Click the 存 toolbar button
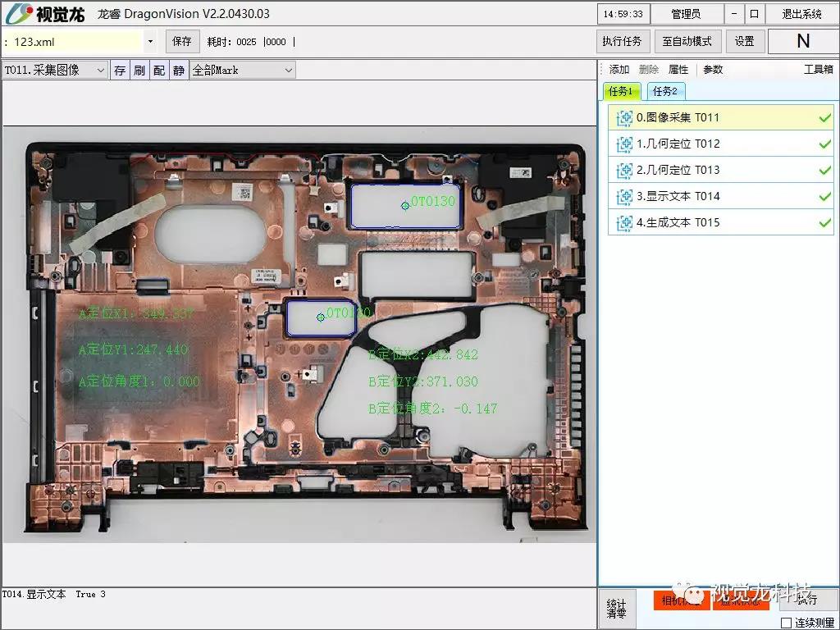This screenshot has width=840, height=630. (120, 71)
